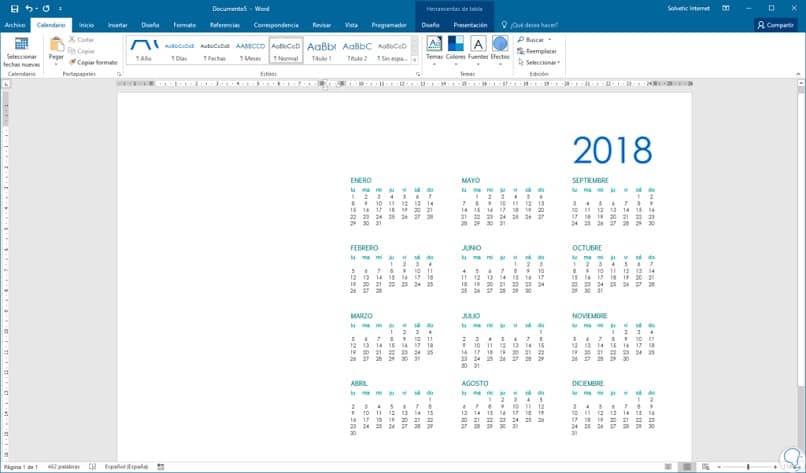Switch to Read Mode view

point(668,467)
